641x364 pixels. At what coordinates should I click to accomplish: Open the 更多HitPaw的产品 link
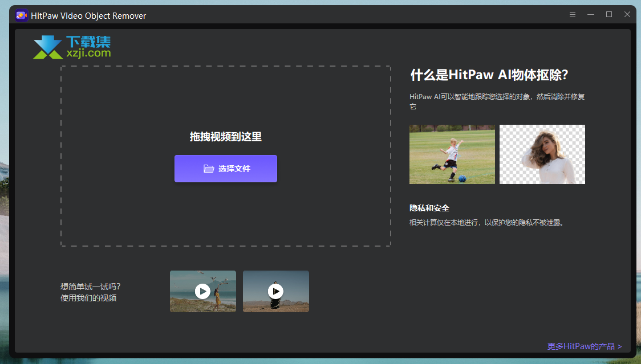[584, 346]
